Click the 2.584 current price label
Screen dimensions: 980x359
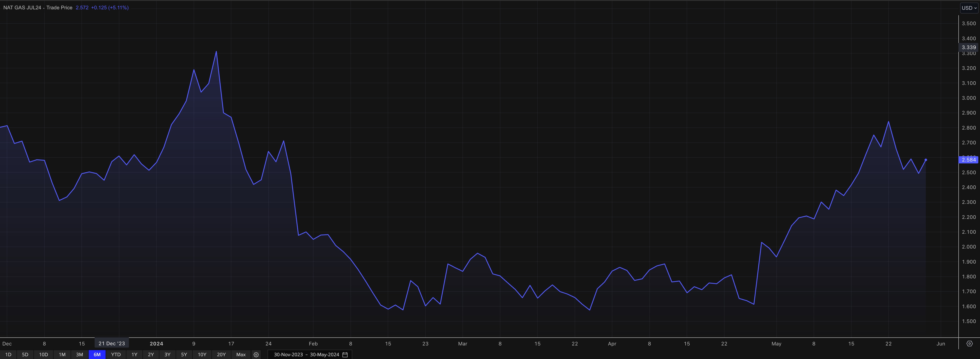[969, 160]
